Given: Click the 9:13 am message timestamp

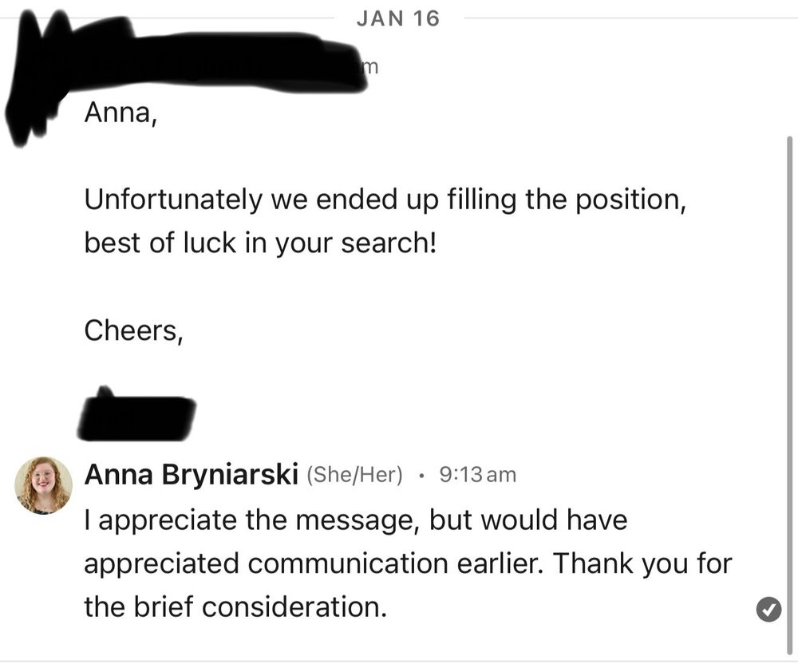Looking at the screenshot, I should 477,475.
